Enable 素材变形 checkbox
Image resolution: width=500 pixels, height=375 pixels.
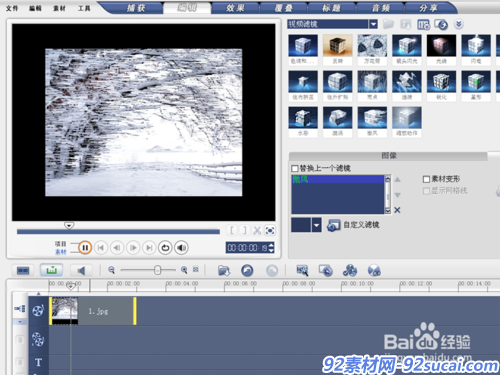click(x=426, y=179)
